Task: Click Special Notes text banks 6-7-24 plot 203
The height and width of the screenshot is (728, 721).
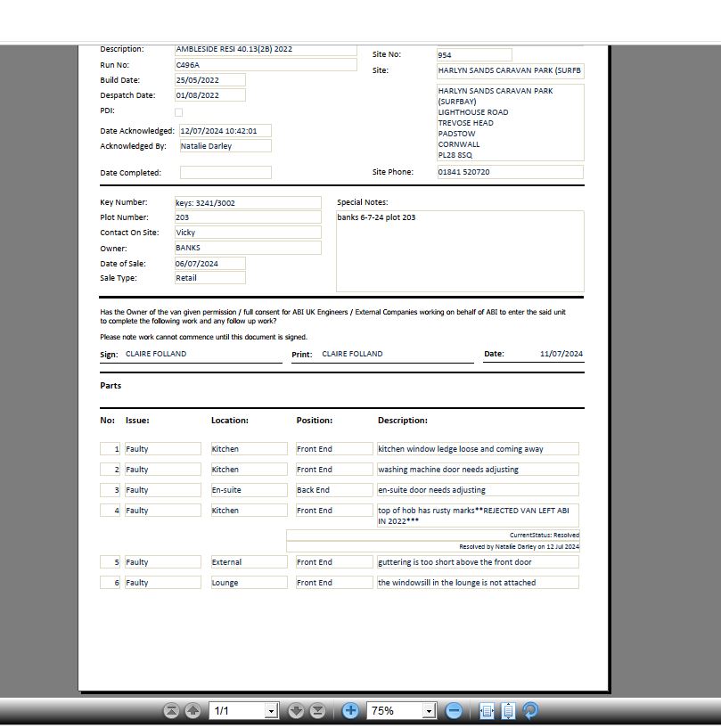Action: (x=376, y=217)
